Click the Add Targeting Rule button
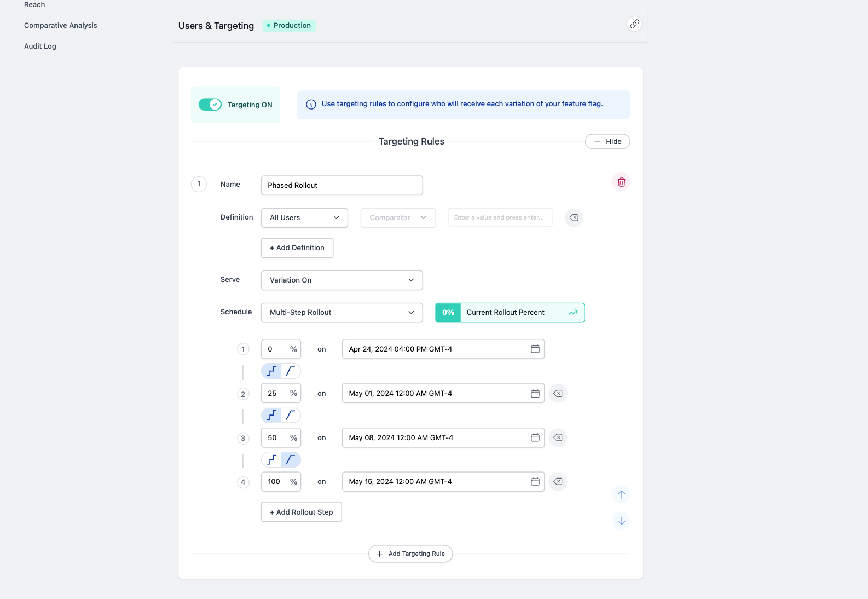 (x=410, y=554)
